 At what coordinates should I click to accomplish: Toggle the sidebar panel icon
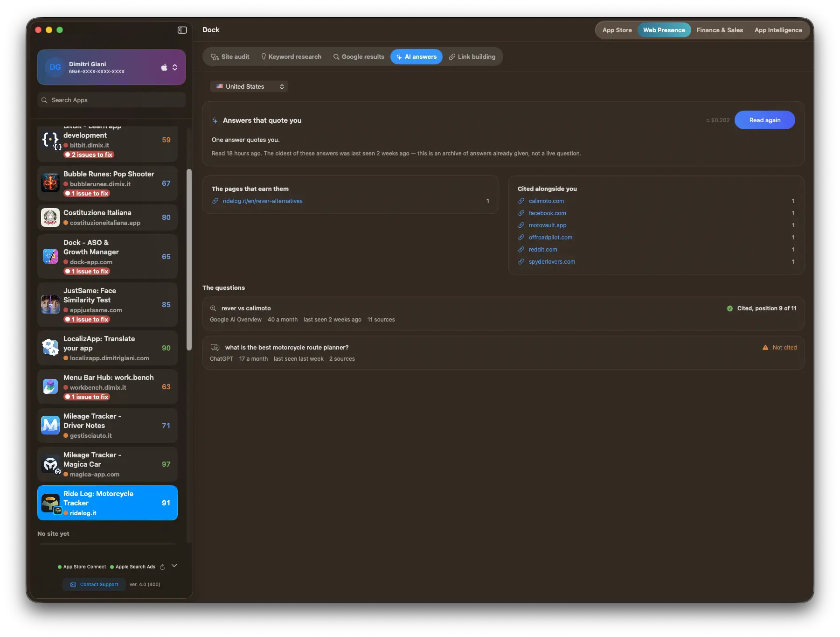[182, 30]
